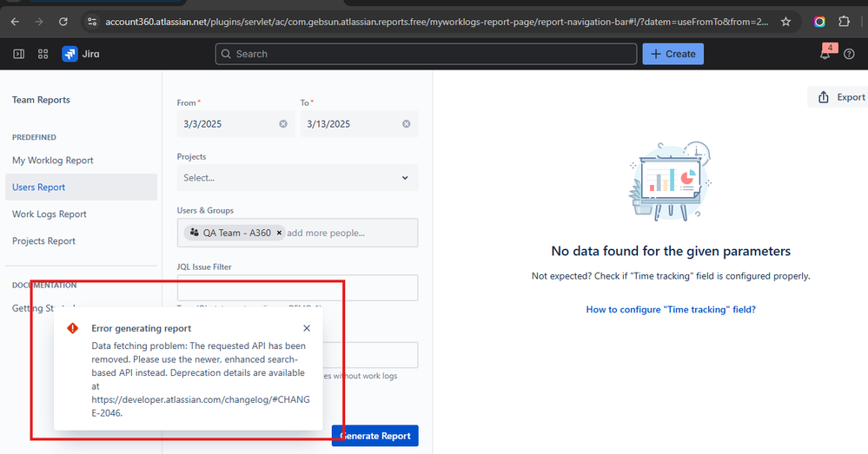This screenshot has width=868, height=454.
Task: Open the colorful circle browser extension icon
Action: click(819, 22)
